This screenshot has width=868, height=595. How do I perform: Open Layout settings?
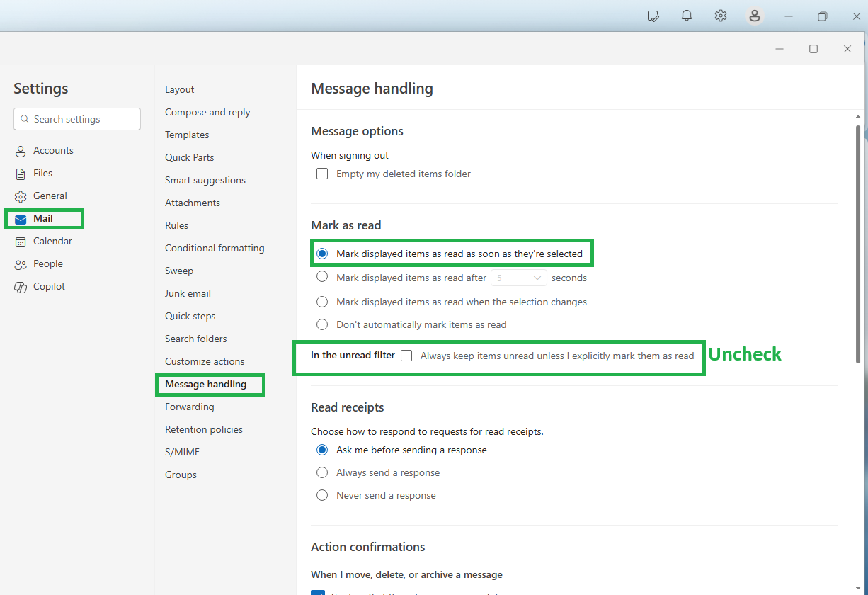(x=180, y=89)
